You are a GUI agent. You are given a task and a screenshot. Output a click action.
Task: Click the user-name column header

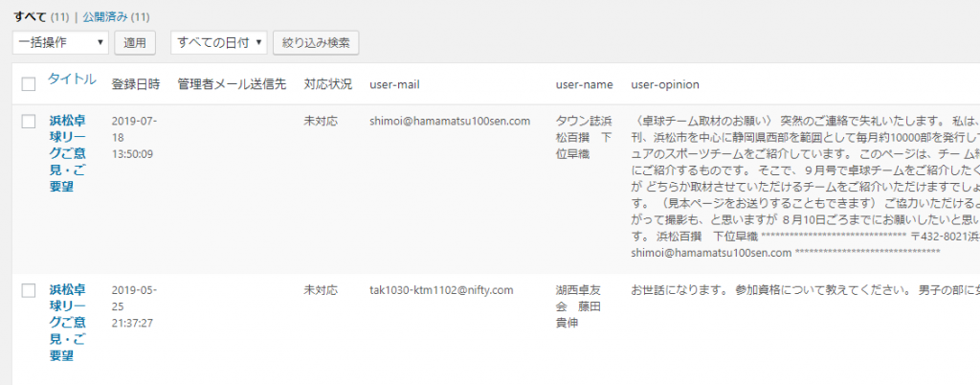point(584,84)
